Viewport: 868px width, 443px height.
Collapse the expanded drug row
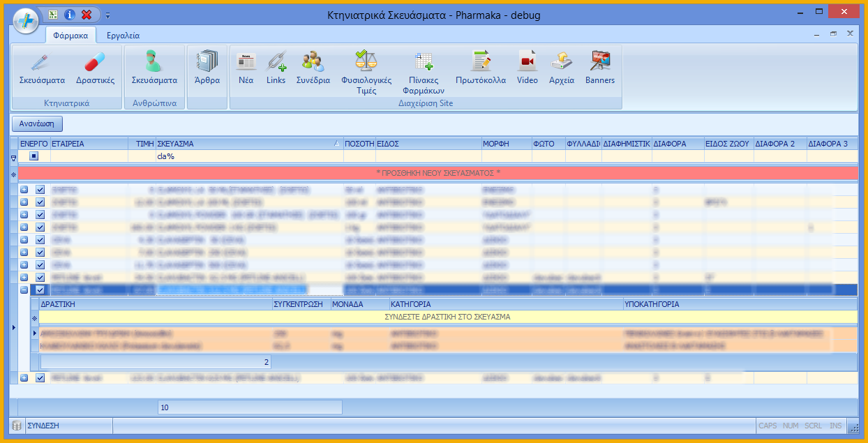(23, 289)
